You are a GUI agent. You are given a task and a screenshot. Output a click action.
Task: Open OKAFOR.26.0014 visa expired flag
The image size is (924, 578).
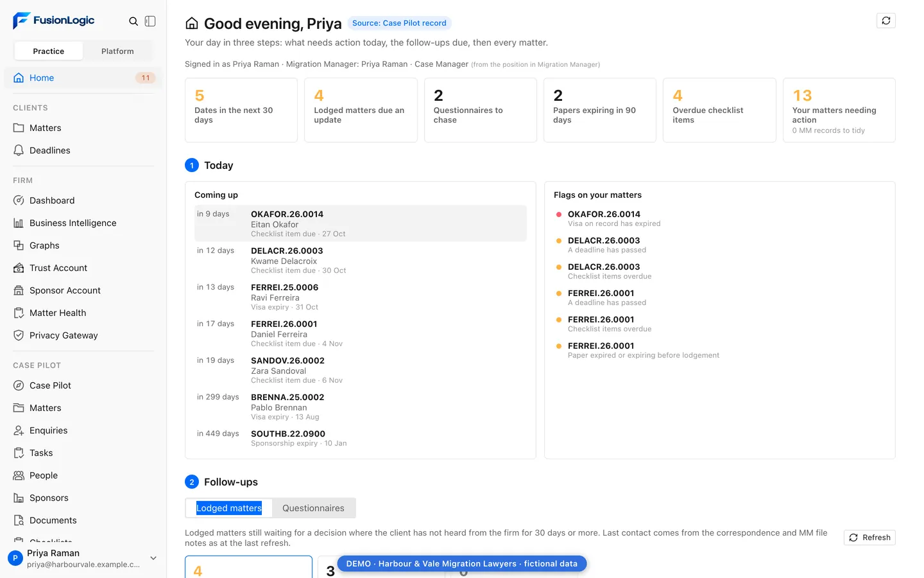719,218
